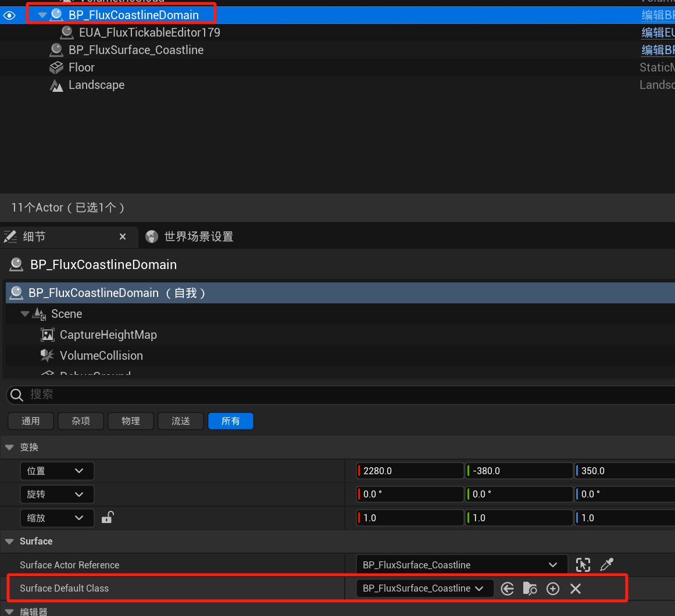Pick Surface Actor Reference from viewport icon
Image resolution: width=675 pixels, height=616 pixels.
(x=583, y=565)
